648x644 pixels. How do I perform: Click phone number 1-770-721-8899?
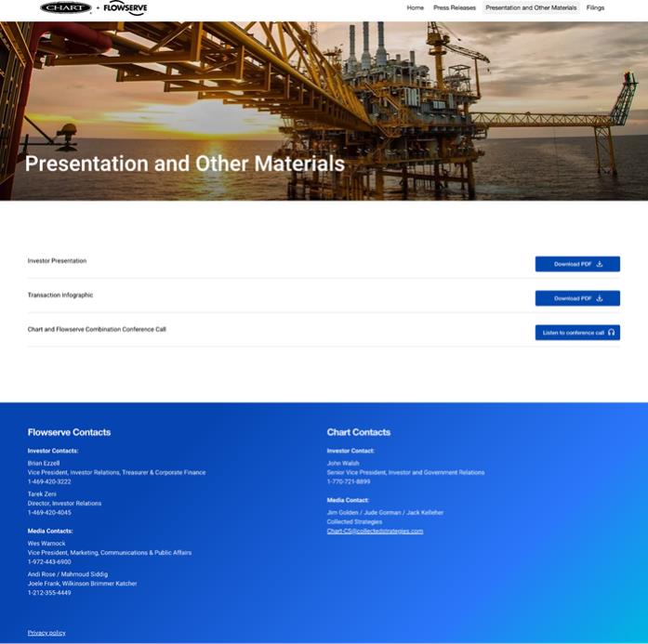tap(349, 481)
